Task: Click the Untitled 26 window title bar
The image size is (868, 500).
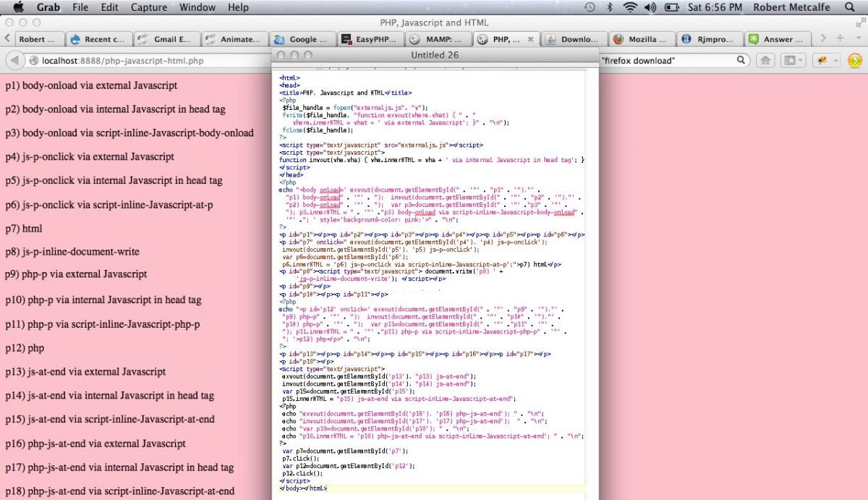Action: (435, 55)
